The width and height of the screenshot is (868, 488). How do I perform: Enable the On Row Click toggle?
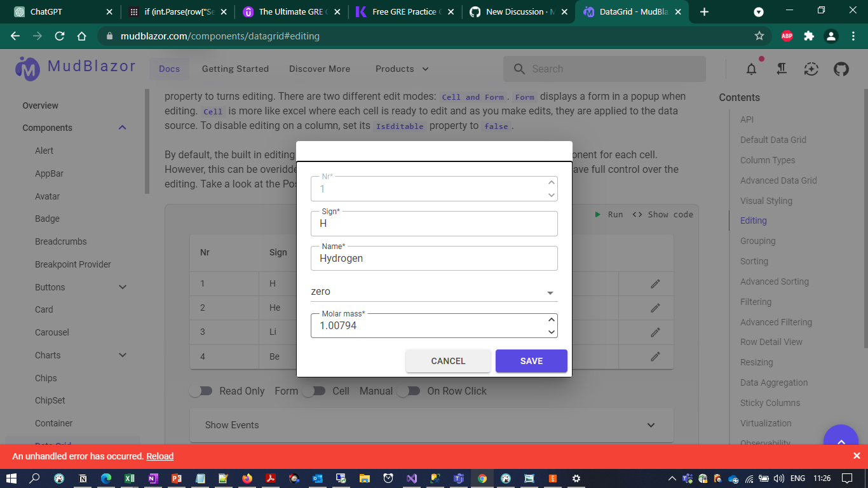click(409, 391)
